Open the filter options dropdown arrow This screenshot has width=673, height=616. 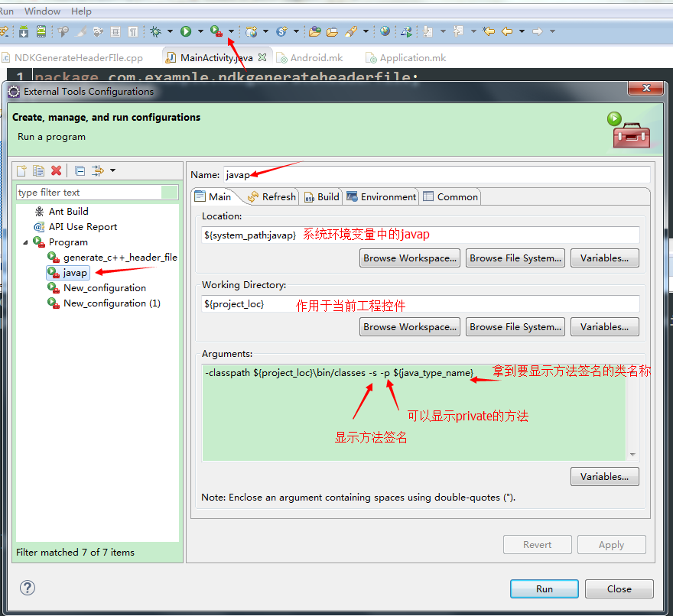pyautogui.click(x=113, y=170)
